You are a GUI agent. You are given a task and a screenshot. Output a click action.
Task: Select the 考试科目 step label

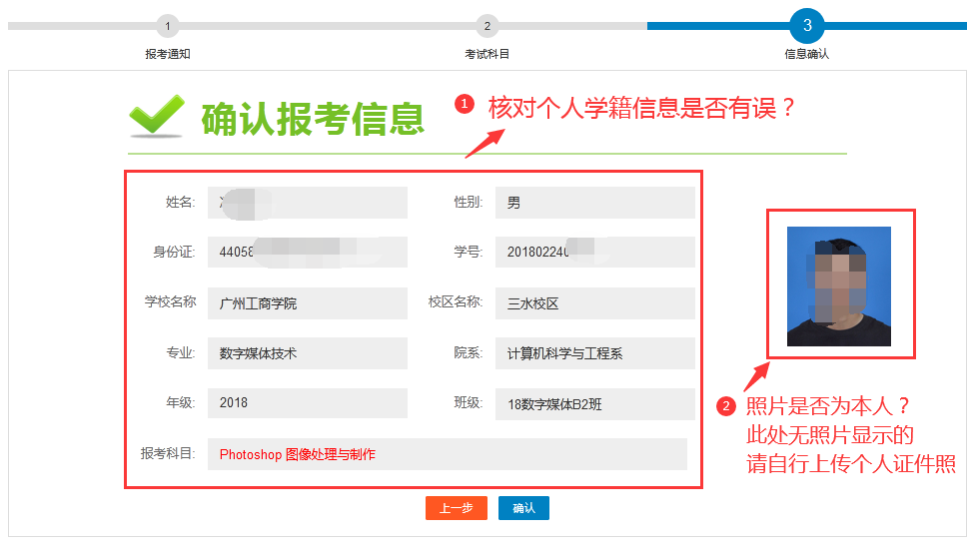click(486, 54)
